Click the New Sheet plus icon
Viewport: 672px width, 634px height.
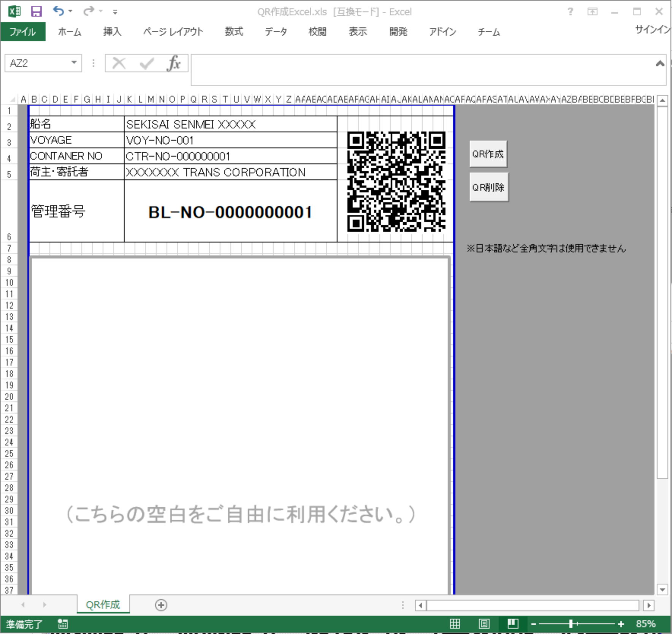pos(161,605)
